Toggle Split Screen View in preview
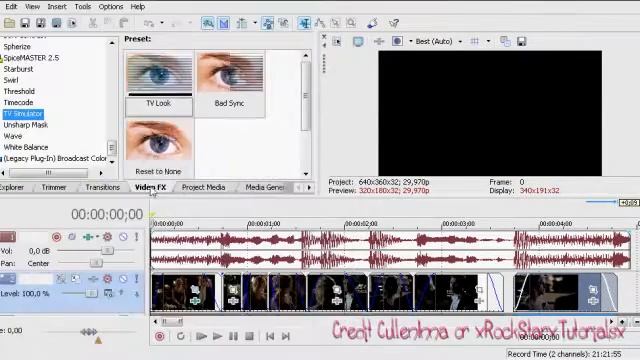640x360 pixels. pyautogui.click(x=397, y=41)
